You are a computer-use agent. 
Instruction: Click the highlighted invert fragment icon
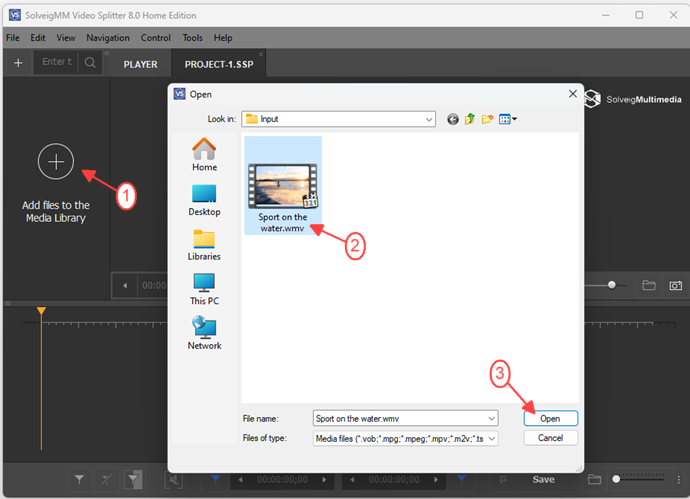click(x=133, y=479)
